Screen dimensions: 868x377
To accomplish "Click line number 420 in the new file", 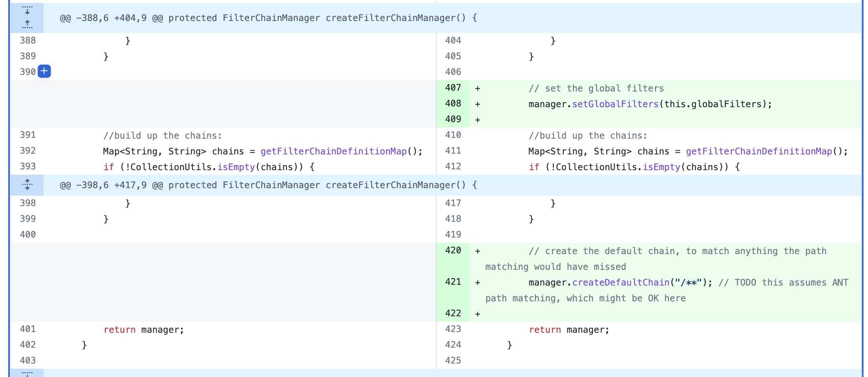I will point(453,251).
